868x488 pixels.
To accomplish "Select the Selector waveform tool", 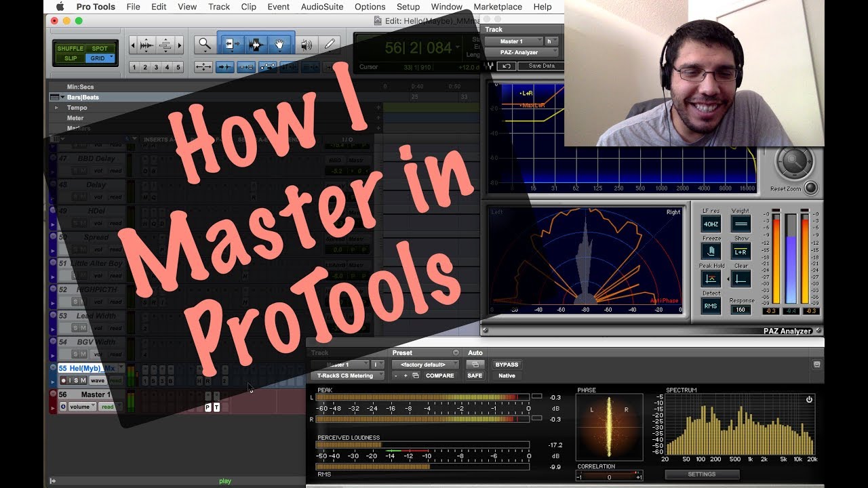I will (256, 45).
